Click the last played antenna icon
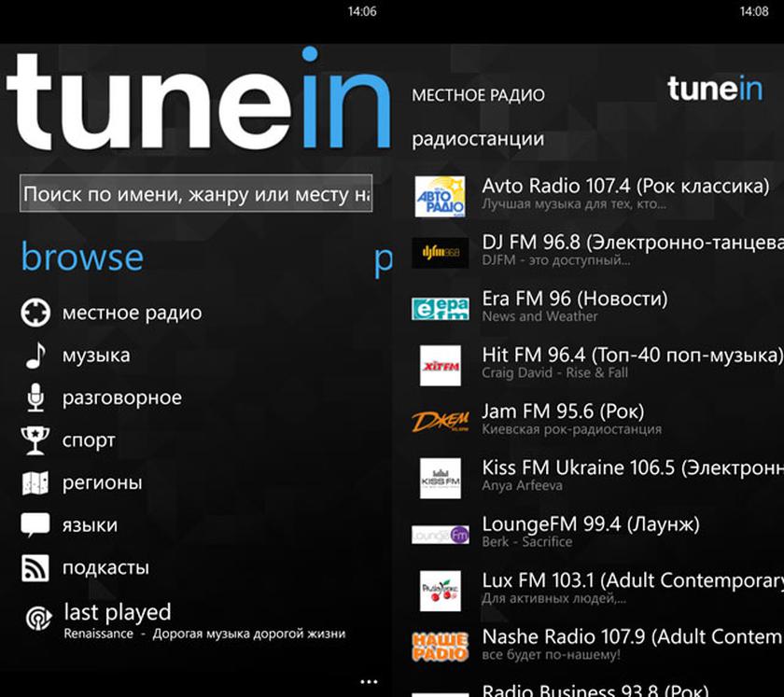The height and width of the screenshot is (697, 784). (x=37, y=619)
